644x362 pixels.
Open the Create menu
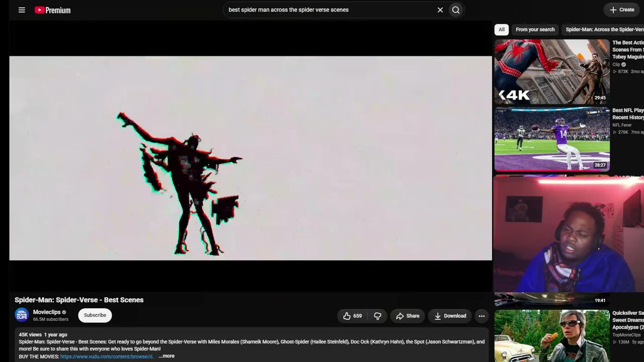[x=622, y=10]
